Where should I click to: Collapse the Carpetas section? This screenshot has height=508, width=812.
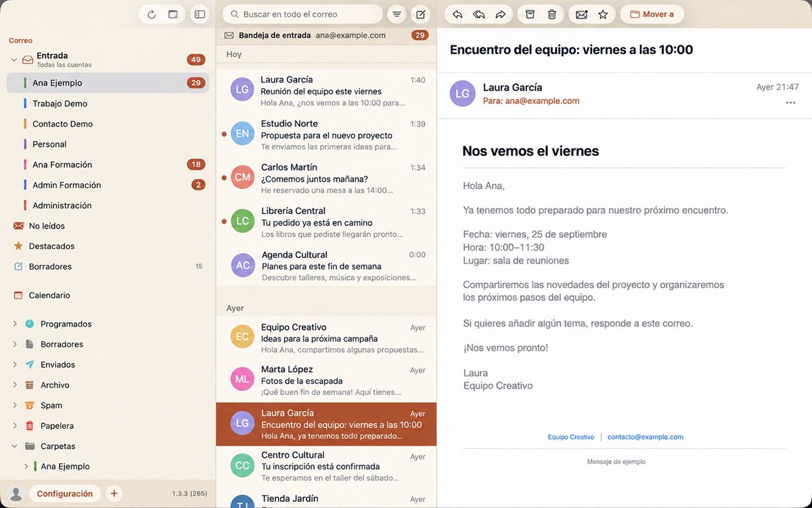coord(15,446)
